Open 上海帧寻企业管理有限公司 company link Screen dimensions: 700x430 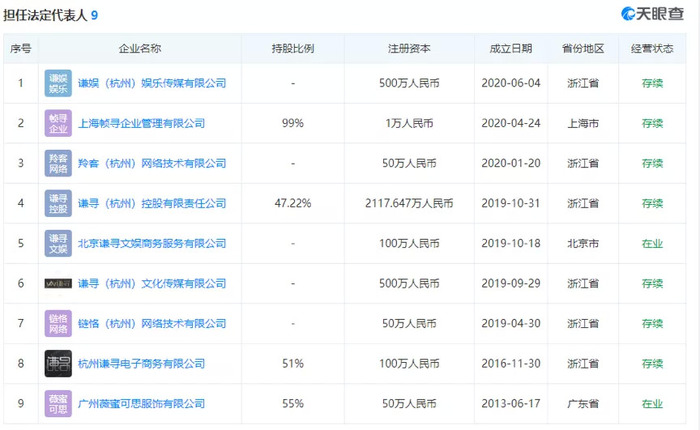[x=142, y=123]
